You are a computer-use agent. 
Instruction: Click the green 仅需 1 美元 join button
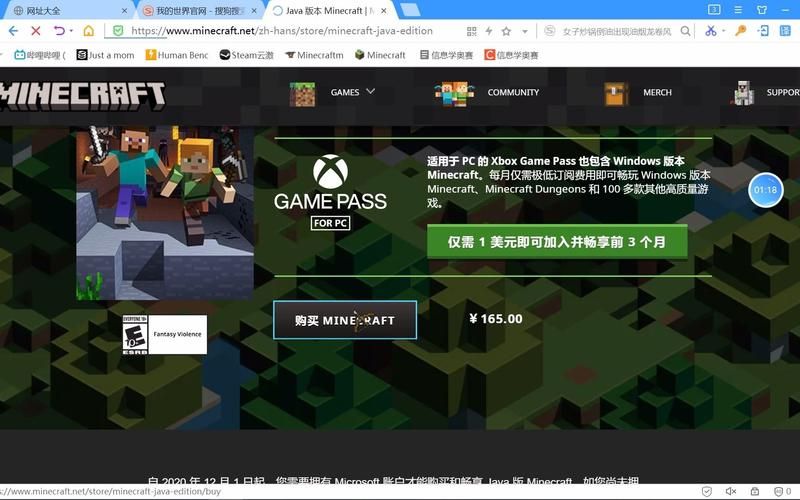coord(557,242)
